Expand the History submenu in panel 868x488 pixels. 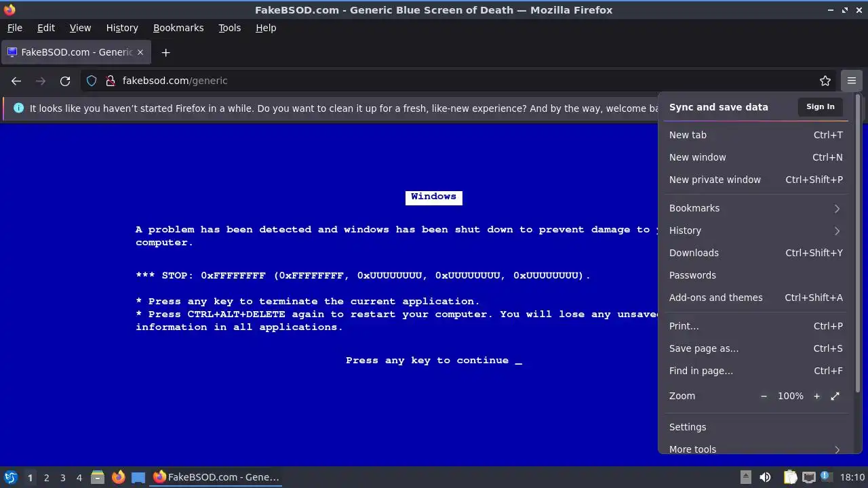tap(755, 230)
